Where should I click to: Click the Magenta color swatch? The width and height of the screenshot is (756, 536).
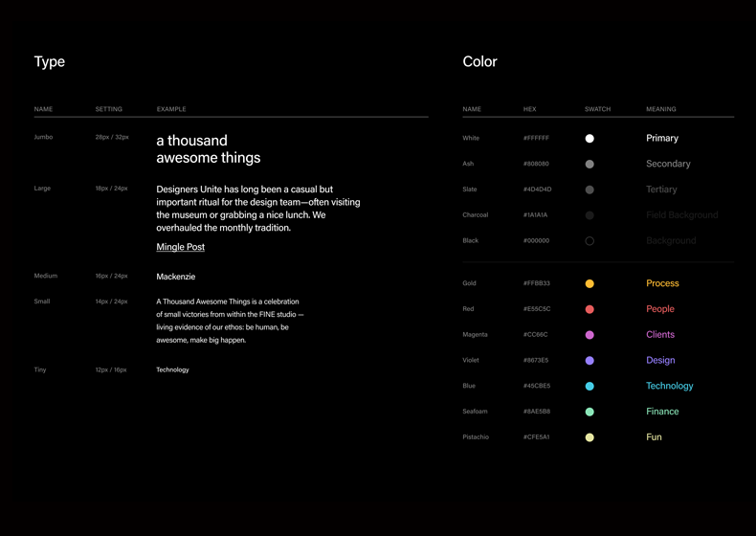(x=589, y=335)
